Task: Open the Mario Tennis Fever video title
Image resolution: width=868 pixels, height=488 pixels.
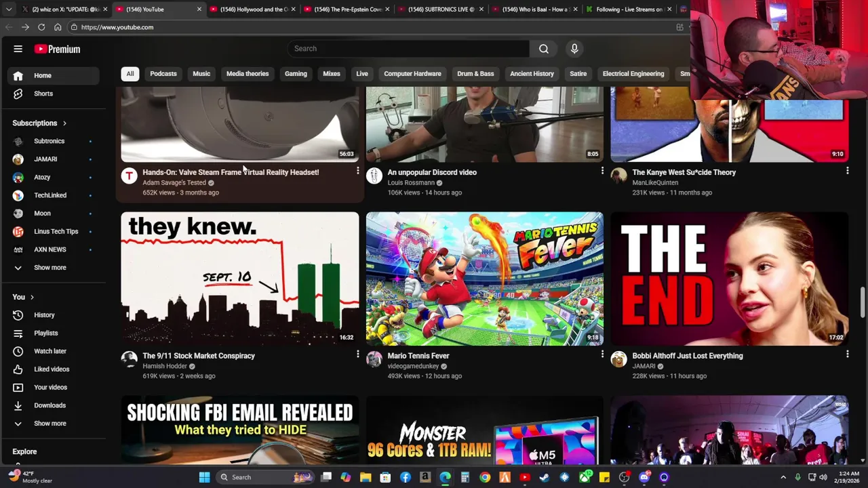Action: [418, 356]
